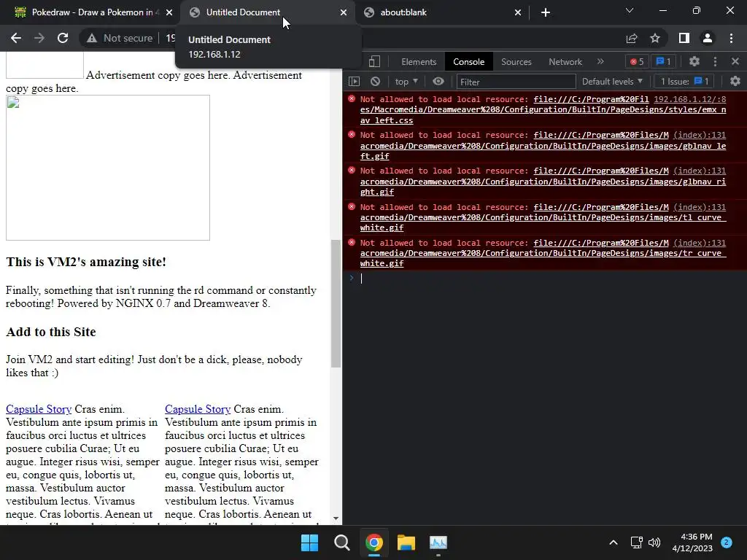Focus the console Filter field
The height and width of the screenshot is (560, 747).
(516, 82)
